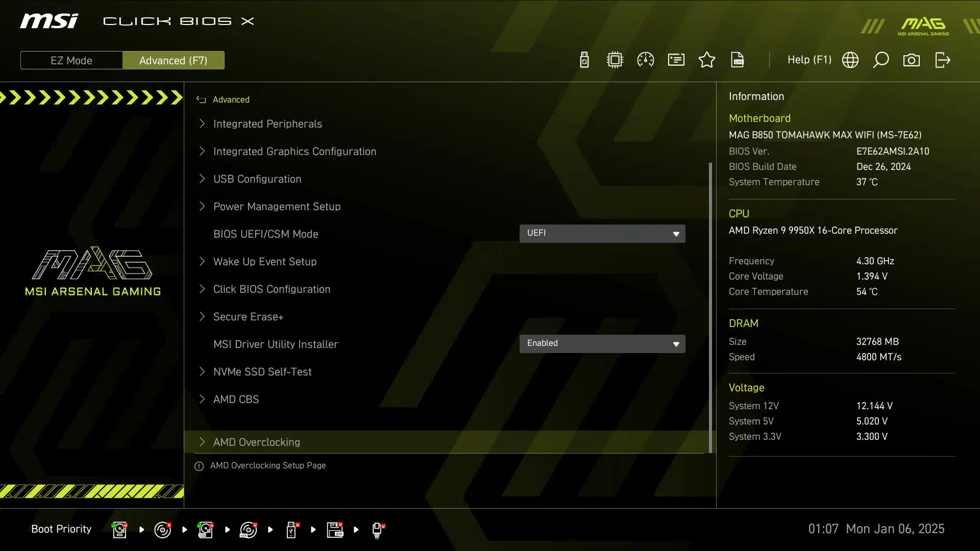Click the Core Voltage '1.394 V' value
980x551 pixels.
click(x=872, y=277)
